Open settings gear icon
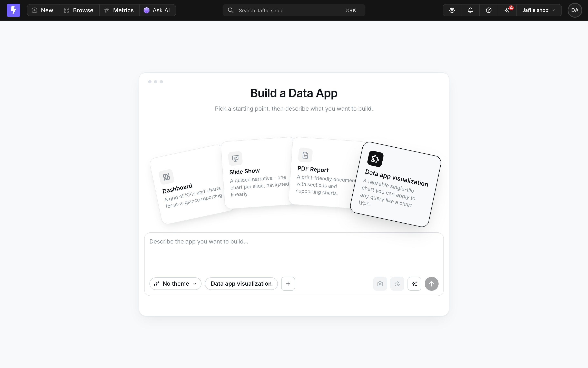 [452, 10]
